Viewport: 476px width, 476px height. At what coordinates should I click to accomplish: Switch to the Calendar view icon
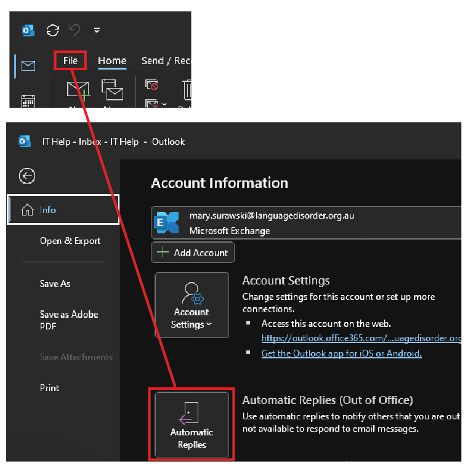click(28, 101)
